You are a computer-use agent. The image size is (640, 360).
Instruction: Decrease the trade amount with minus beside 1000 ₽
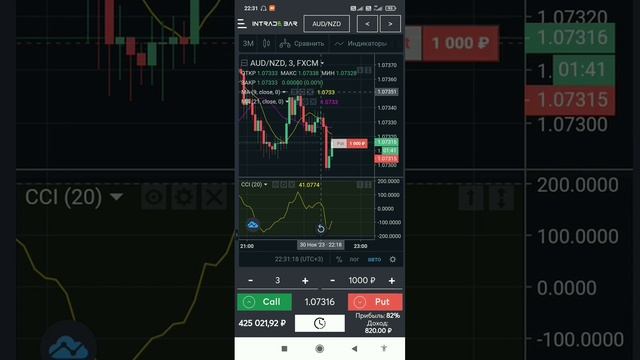click(332, 280)
